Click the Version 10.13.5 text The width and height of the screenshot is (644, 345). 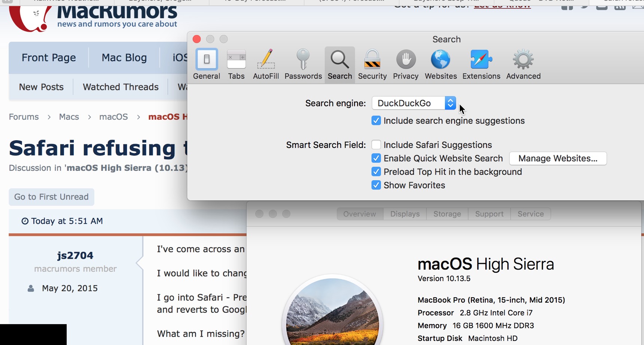[x=444, y=279]
